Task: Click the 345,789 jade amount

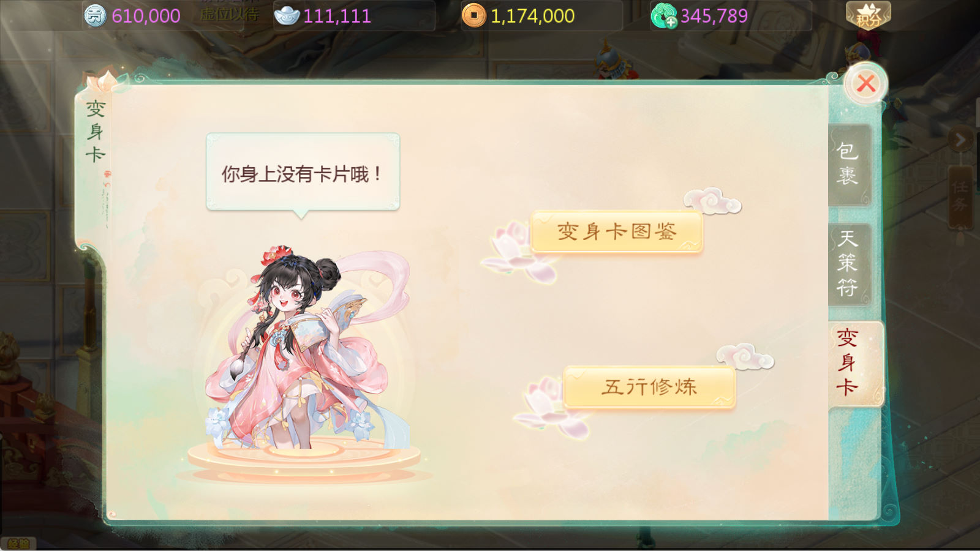Action: click(714, 16)
